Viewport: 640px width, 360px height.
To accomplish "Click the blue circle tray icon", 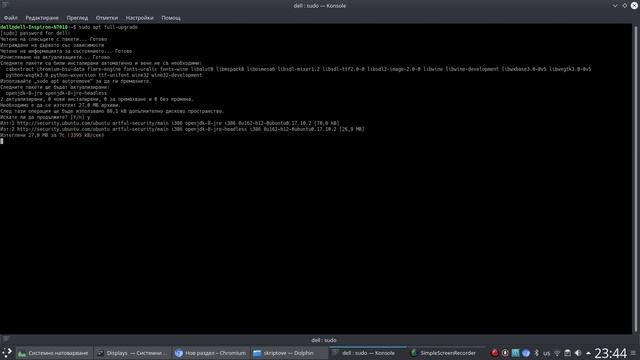I will tap(526, 353).
